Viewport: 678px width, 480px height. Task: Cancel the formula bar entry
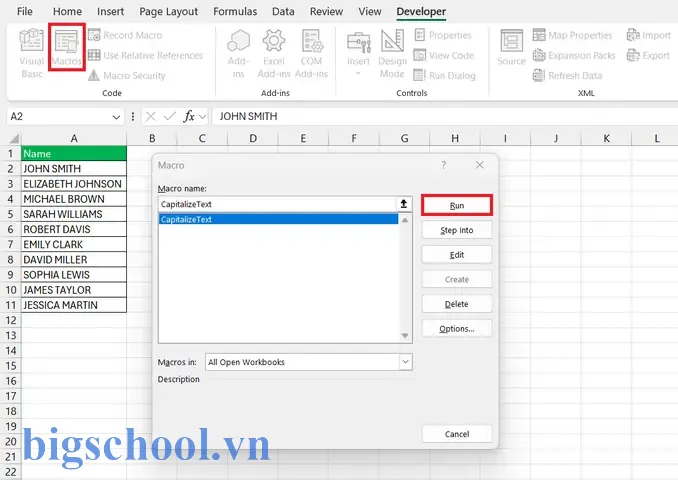[150, 116]
